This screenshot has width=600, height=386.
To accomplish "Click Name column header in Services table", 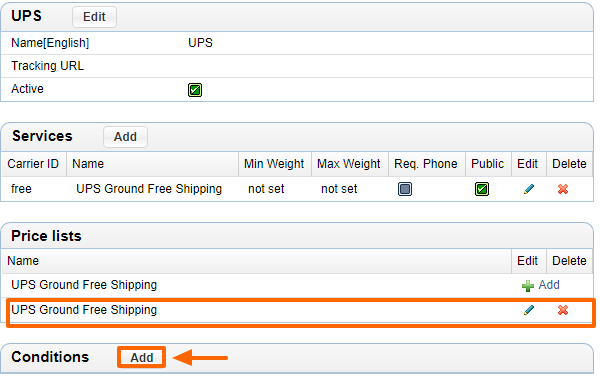I will pos(88,164).
